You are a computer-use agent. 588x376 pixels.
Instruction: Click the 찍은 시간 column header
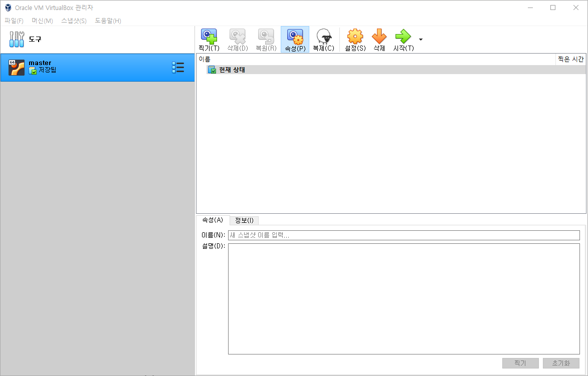click(x=570, y=59)
